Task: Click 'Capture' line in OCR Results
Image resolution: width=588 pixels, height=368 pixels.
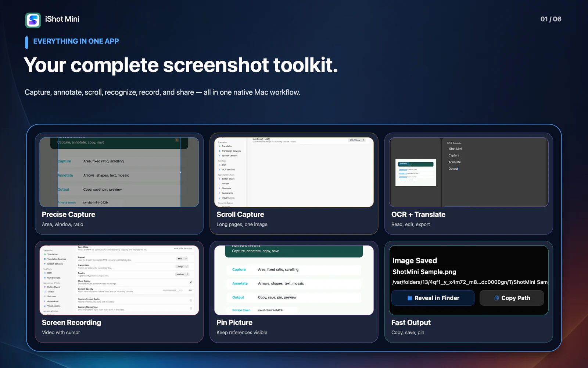Action: (454, 155)
